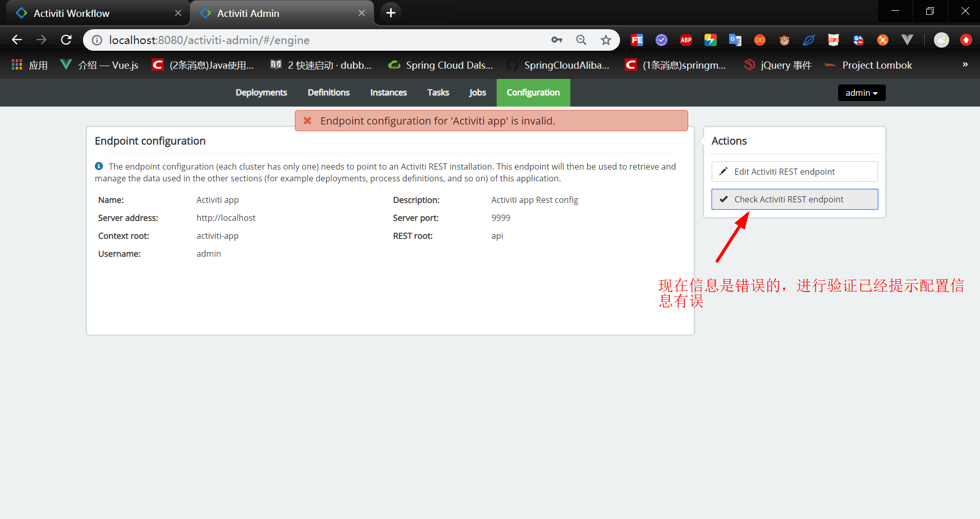This screenshot has width=980, height=519.
Task: Expand hidden bookmarks with the chevron
Action: click(965, 65)
